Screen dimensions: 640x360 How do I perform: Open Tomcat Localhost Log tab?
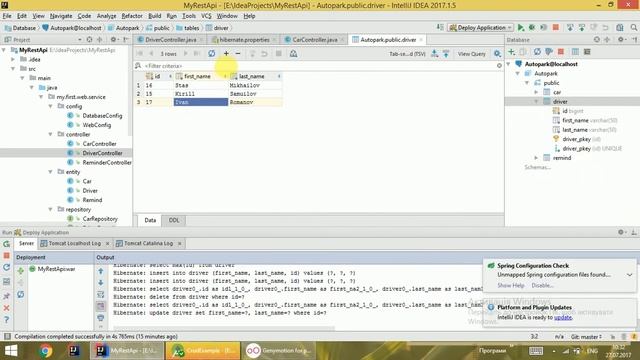[x=75, y=243]
